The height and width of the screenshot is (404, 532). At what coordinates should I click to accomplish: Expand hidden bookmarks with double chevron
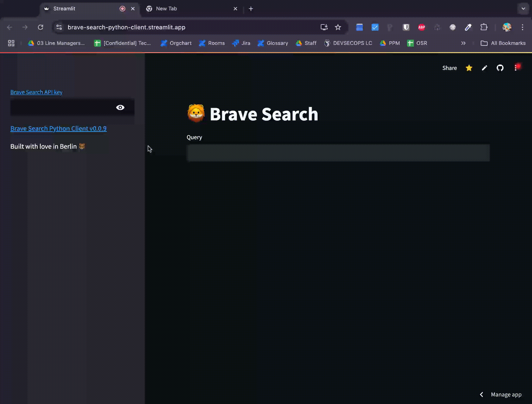(x=463, y=43)
